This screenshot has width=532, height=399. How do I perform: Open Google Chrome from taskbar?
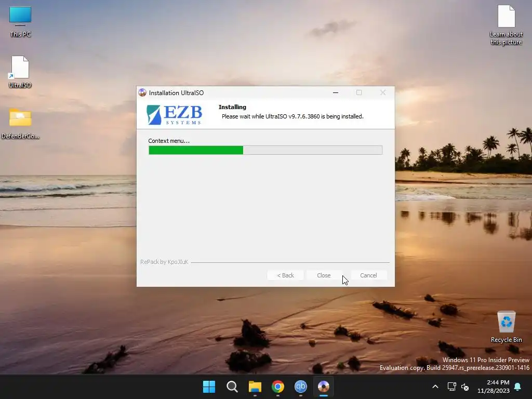(x=277, y=387)
